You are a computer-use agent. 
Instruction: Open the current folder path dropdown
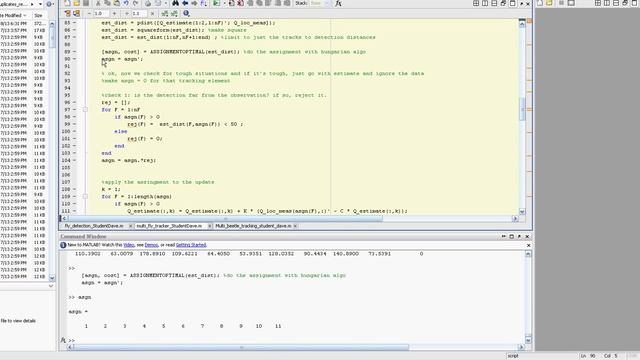pyautogui.click(x=40, y=4)
